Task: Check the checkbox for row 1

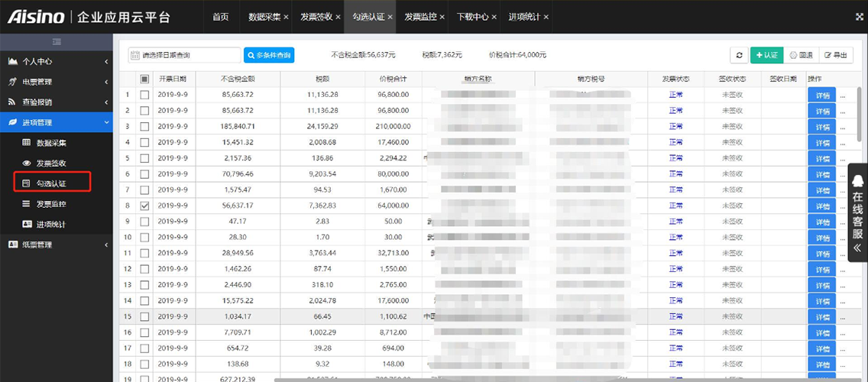Action: click(x=144, y=95)
